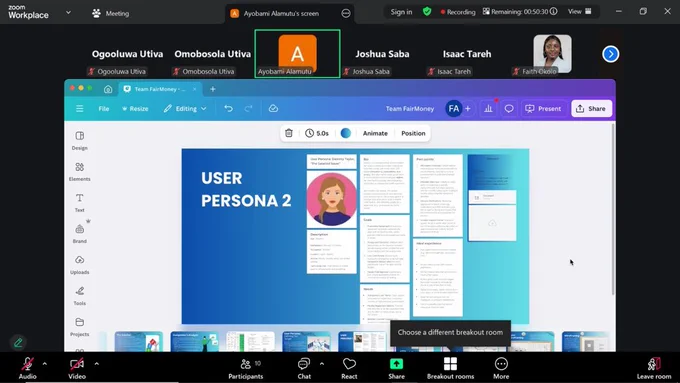Open page analytics chart icon

[488, 108]
